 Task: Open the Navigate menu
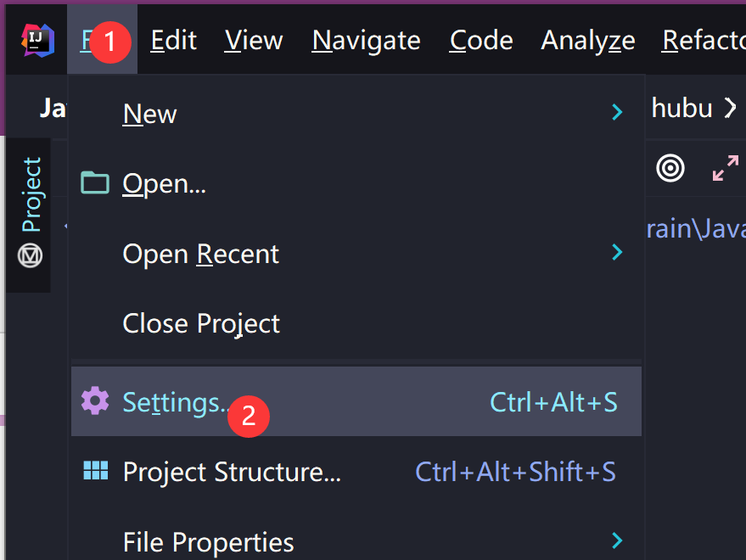click(366, 41)
